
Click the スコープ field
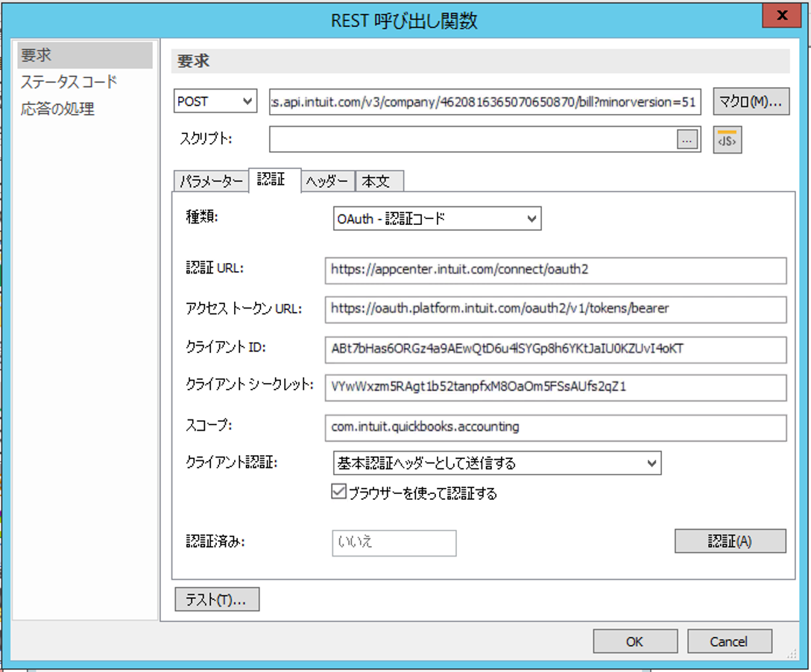click(x=555, y=428)
